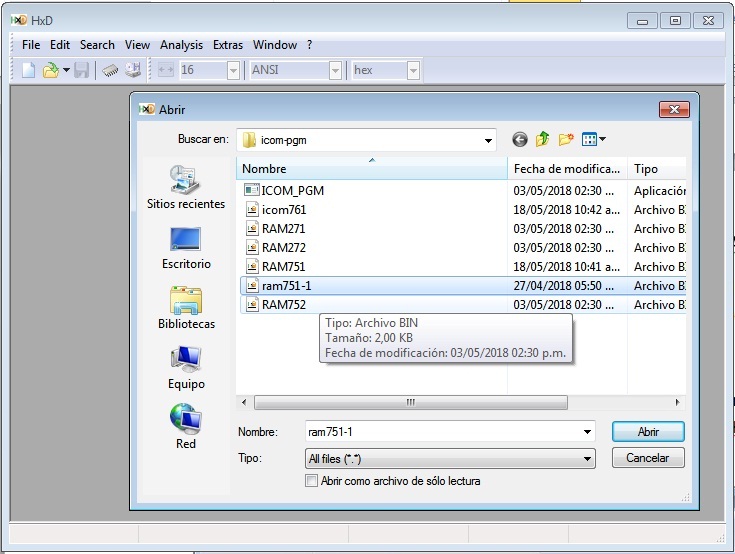735x554 pixels.
Task: Click the file list scroll right arrow
Action: (677, 403)
